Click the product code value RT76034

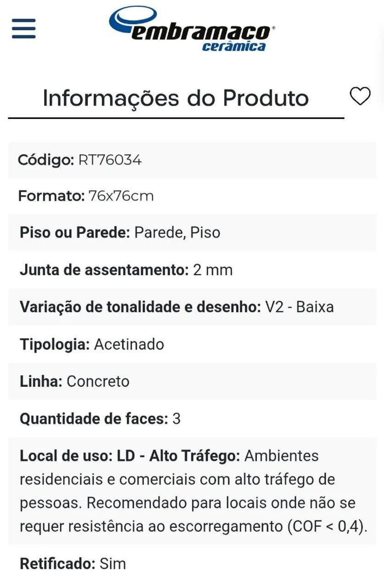coord(110,160)
